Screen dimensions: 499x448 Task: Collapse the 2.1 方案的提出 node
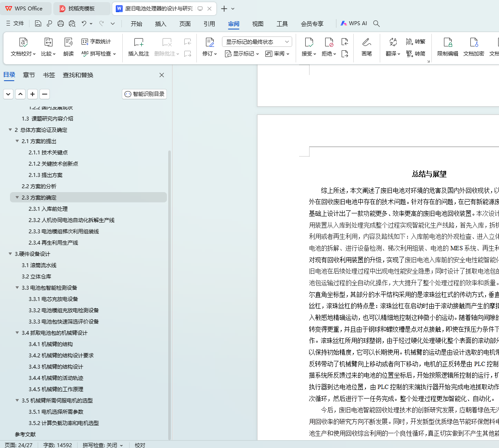17,141
